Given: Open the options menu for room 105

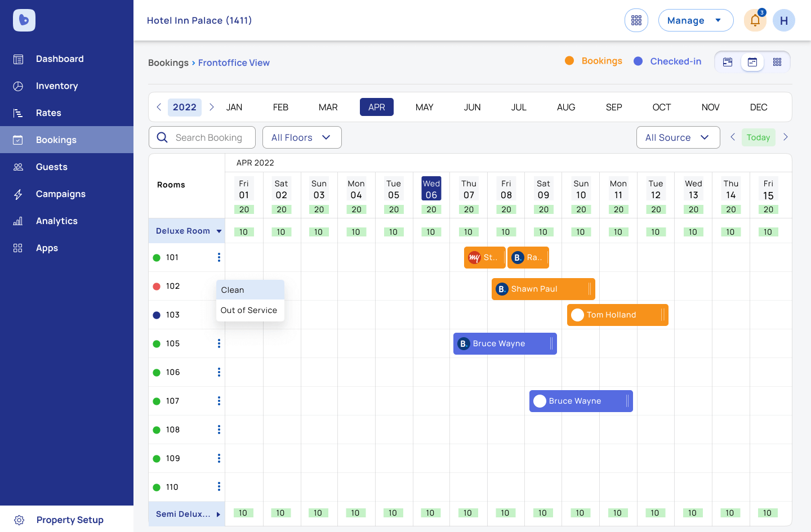Looking at the screenshot, I should coord(219,343).
